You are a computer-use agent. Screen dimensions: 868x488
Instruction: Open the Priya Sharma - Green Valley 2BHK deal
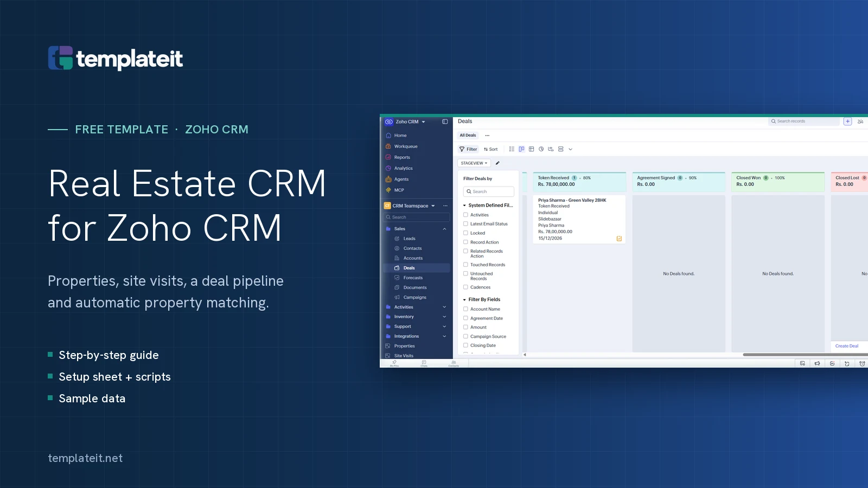pos(572,200)
